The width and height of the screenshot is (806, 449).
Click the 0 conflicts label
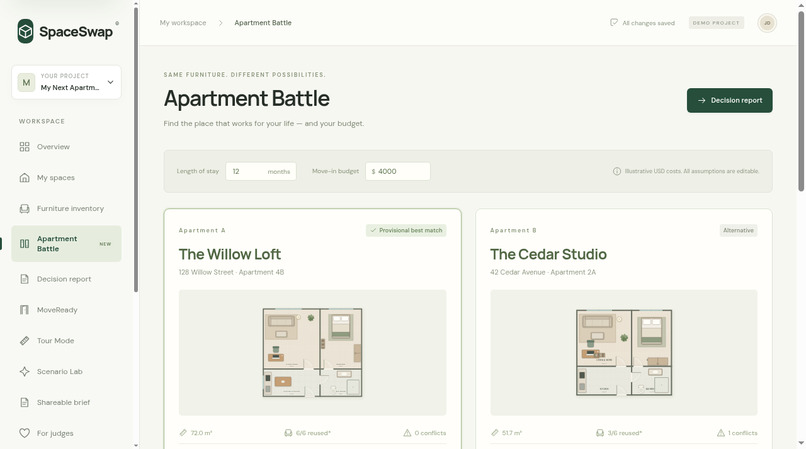[x=430, y=433]
